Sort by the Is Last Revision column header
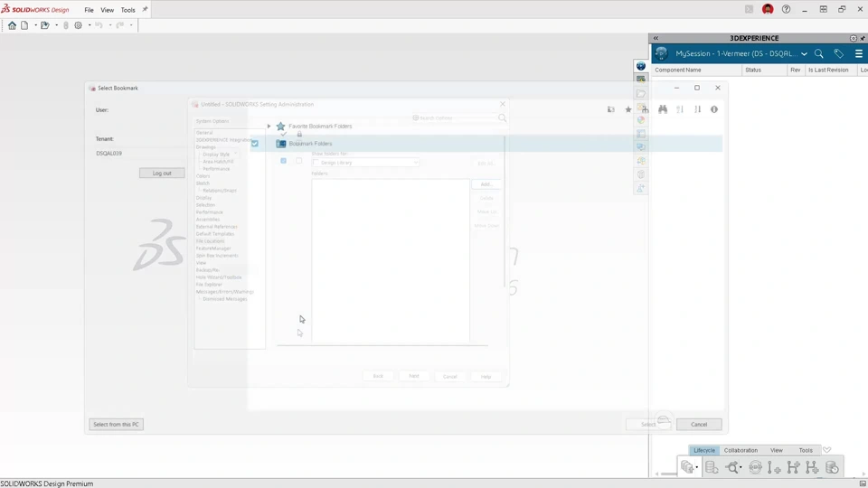This screenshot has width=868, height=488. (x=830, y=70)
